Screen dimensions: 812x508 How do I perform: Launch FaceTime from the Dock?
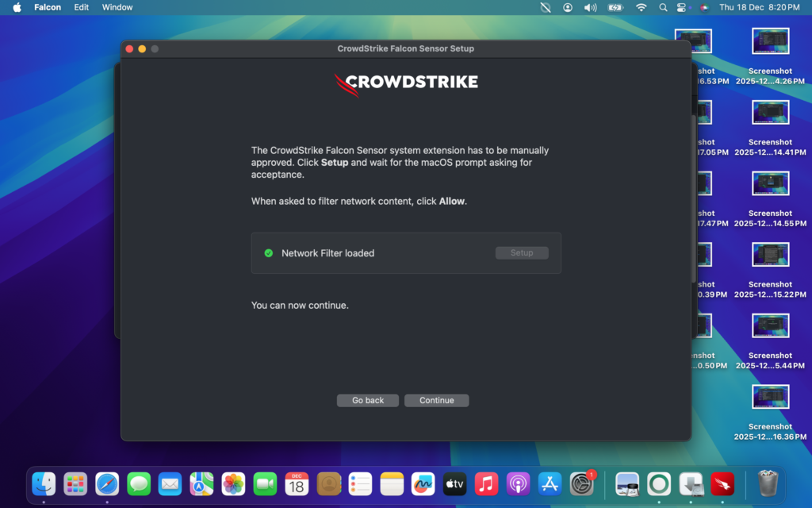click(265, 484)
